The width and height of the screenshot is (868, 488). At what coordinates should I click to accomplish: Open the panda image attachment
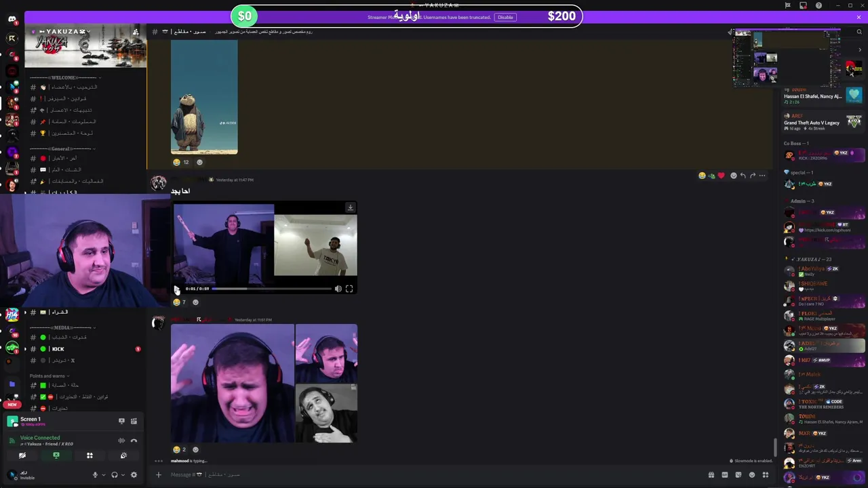point(204,97)
